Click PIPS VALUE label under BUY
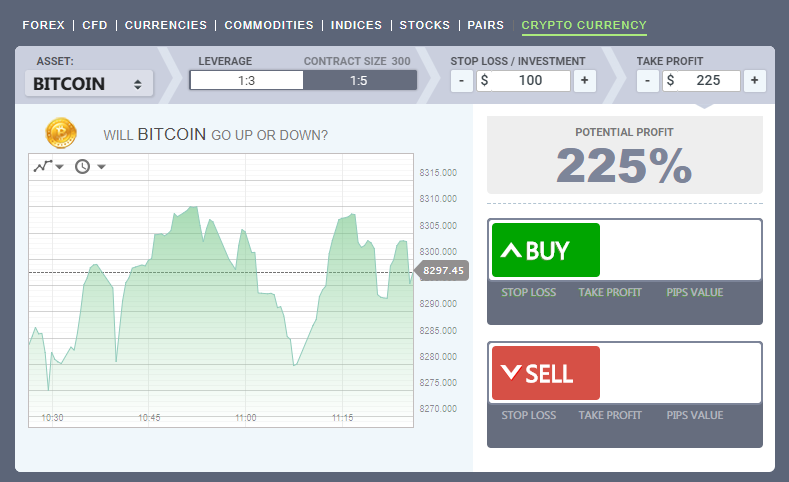The height and width of the screenshot is (482, 789). (694, 292)
